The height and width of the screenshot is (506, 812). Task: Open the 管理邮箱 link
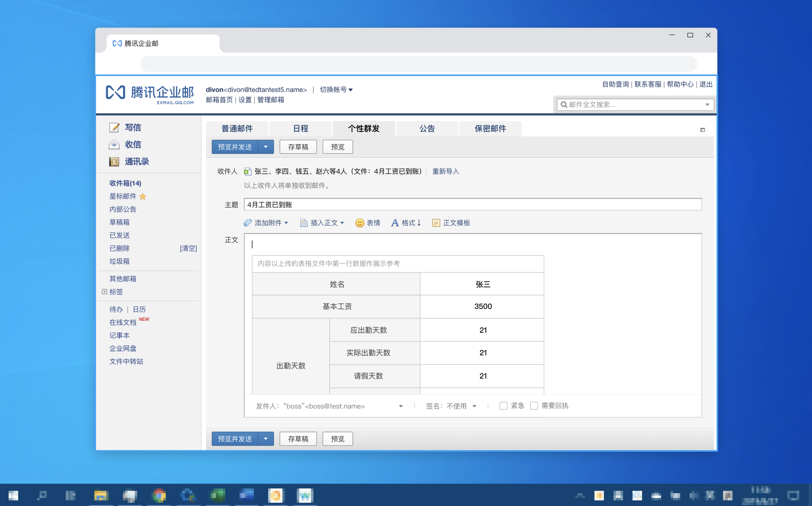coord(271,100)
